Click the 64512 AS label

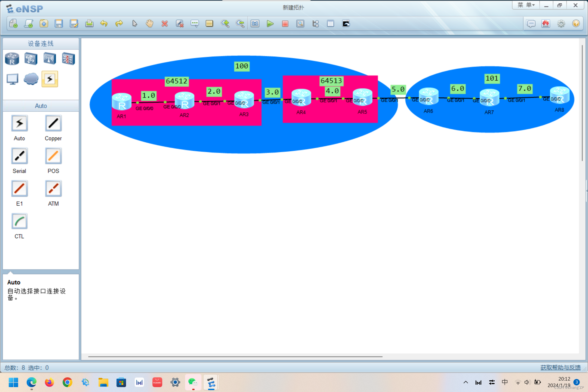click(x=177, y=81)
